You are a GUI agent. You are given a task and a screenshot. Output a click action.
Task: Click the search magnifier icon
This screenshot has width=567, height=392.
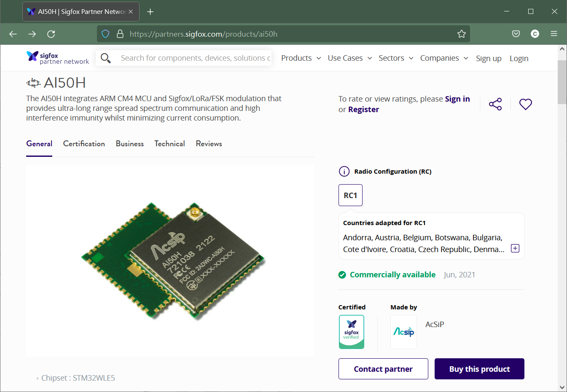click(x=106, y=58)
